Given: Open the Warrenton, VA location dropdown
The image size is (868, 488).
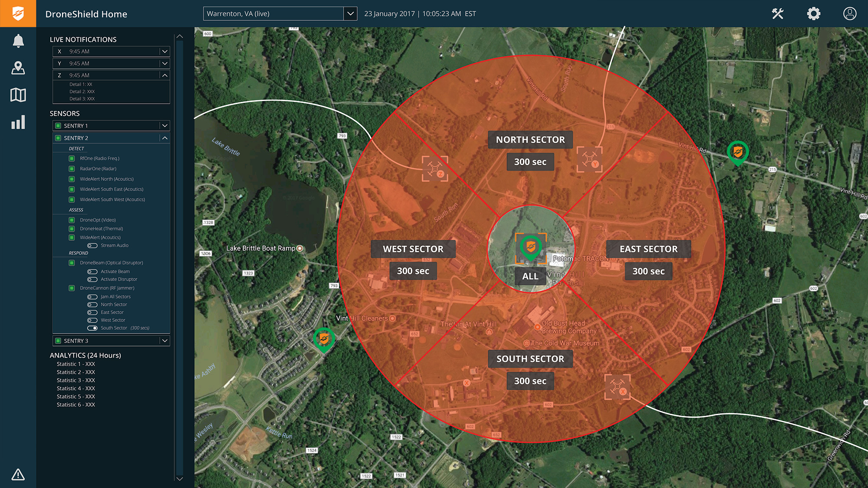Looking at the screenshot, I should click(350, 14).
